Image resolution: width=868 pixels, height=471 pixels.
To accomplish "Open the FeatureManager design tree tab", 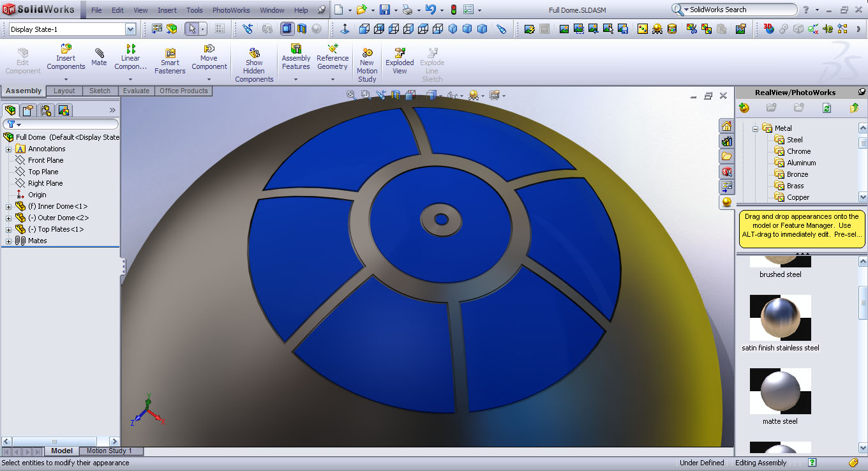I will tap(10, 110).
